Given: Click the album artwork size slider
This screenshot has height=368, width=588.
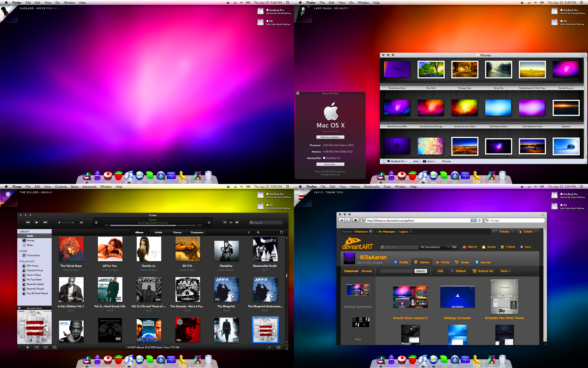Looking at the screenshot, I should point(265,233).
